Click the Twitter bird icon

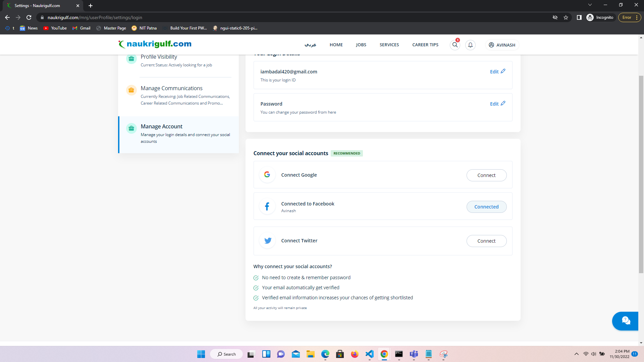click(268, 241)
